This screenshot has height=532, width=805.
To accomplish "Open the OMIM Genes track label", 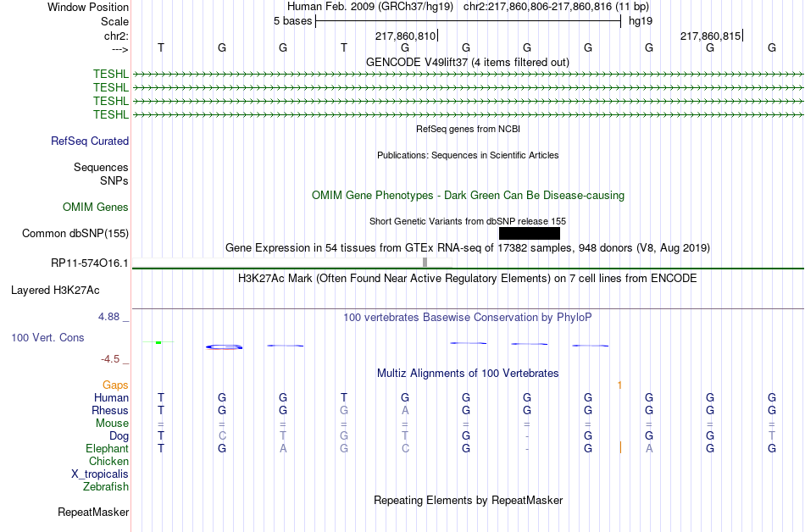I will point(96,207).
